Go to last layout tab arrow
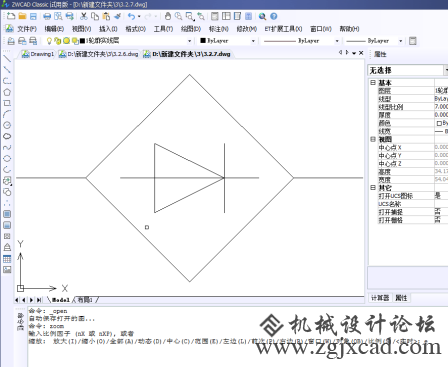 point(39,300)
